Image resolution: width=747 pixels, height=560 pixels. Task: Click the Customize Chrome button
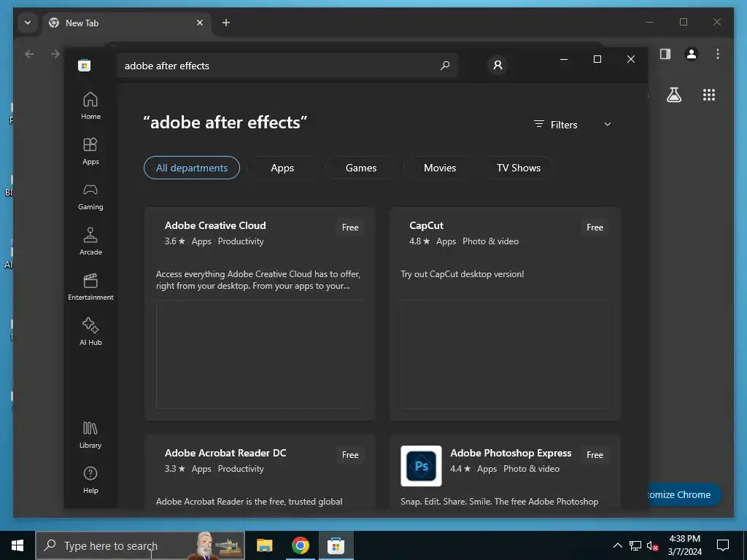coord(684,494)
